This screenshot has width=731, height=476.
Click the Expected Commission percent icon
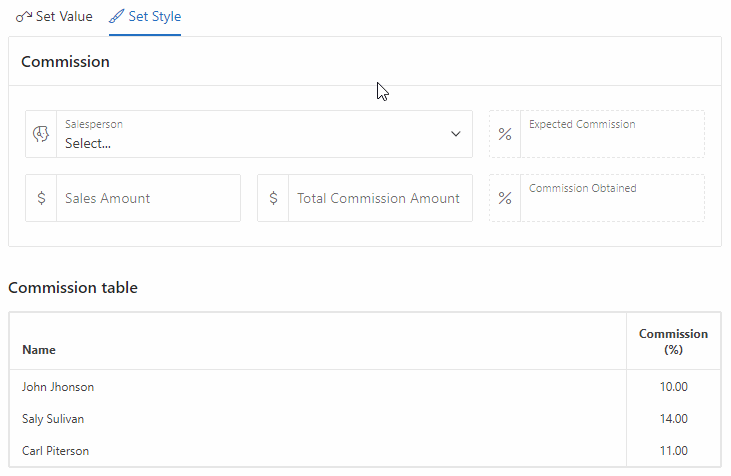coord(505,134)
